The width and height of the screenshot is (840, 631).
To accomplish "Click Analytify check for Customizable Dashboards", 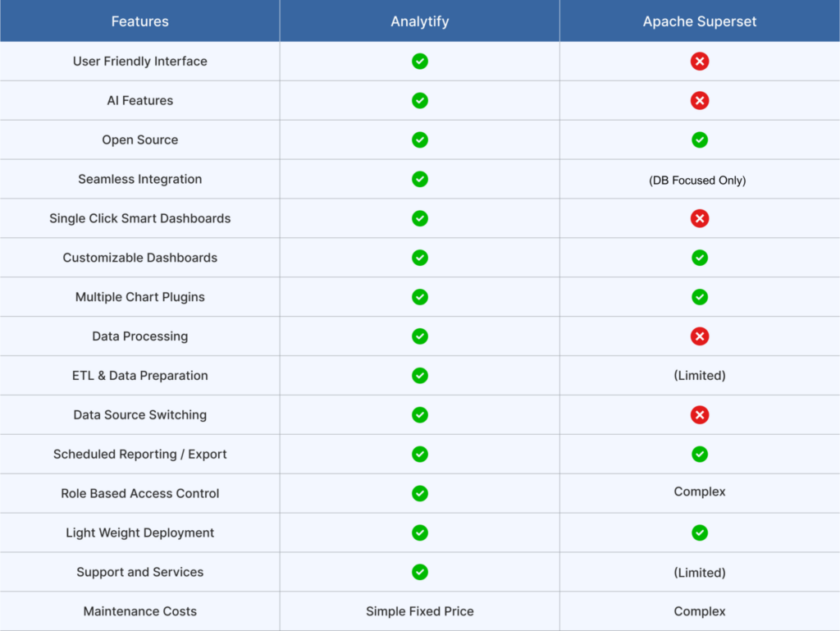I will coord(419,258).
